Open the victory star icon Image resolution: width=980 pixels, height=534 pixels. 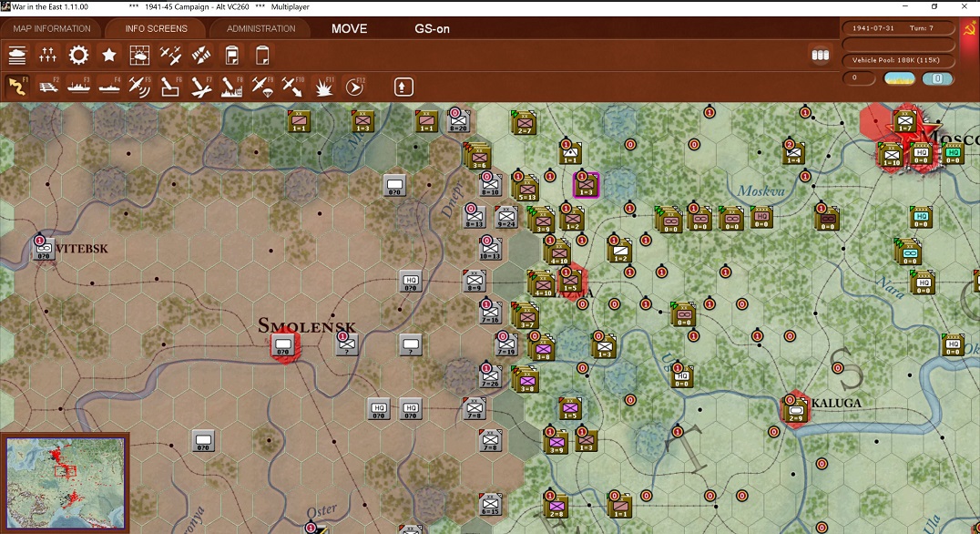[108, 56]
